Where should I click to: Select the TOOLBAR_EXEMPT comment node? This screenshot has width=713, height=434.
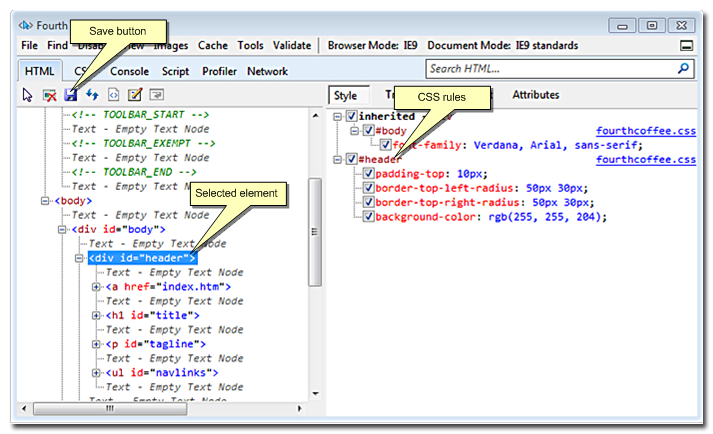pyautogui.click(x=143, y=143)
